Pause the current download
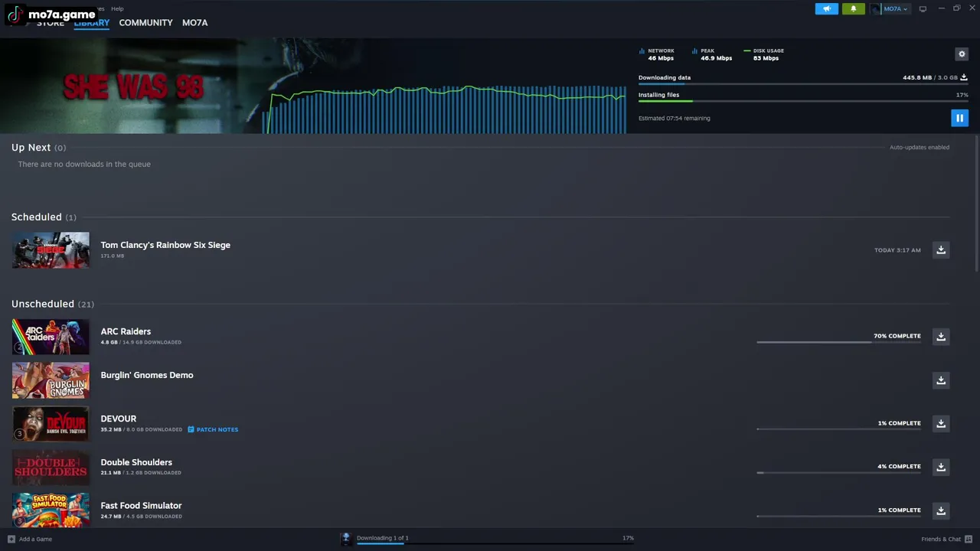Viewport: 980px width, 551px height. click(959, 118)
